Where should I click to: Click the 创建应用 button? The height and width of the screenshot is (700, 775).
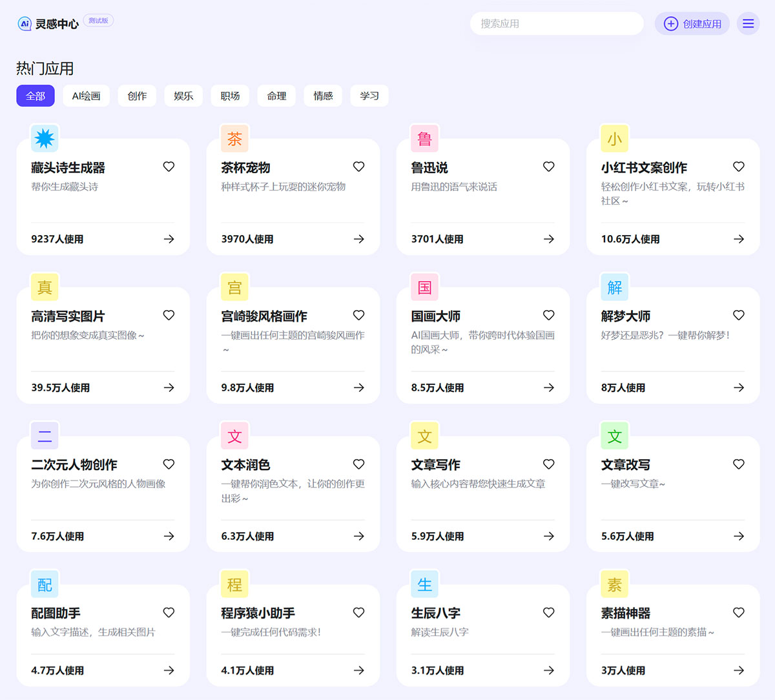[x=692, y=23]
